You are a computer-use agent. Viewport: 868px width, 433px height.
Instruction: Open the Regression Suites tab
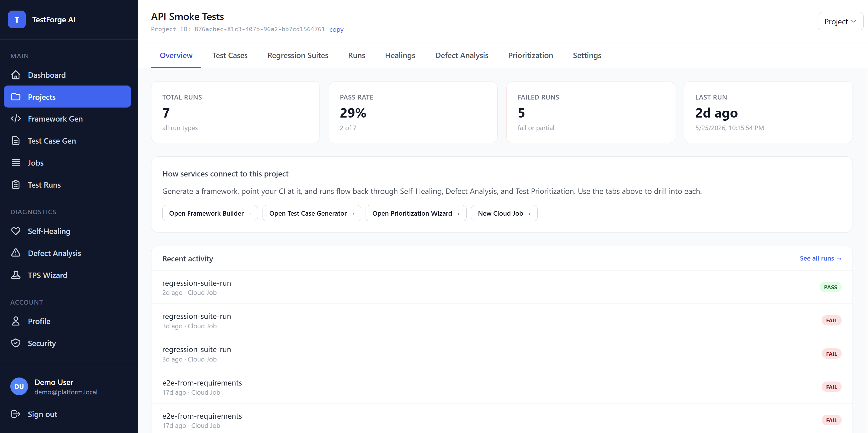297,55
